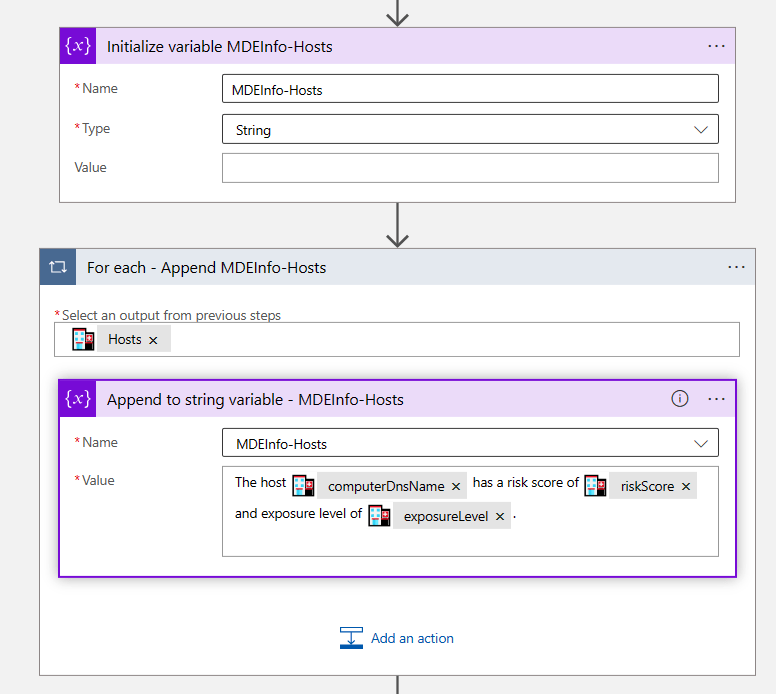Expand the Name dropdown in Append action
The height and width of the screenshot is (694, 776).
click(x=700, y=443)
